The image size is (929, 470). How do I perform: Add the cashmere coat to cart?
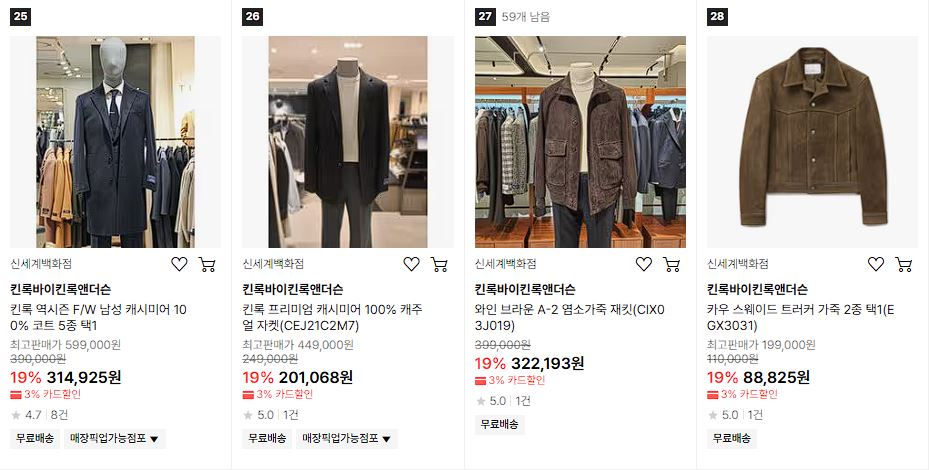pos(207,264)
